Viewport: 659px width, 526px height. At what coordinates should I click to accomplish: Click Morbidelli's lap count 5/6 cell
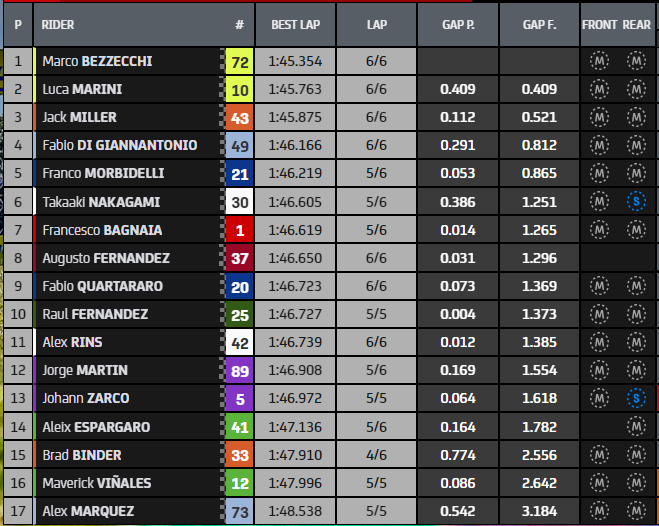(x=377, y=174)
